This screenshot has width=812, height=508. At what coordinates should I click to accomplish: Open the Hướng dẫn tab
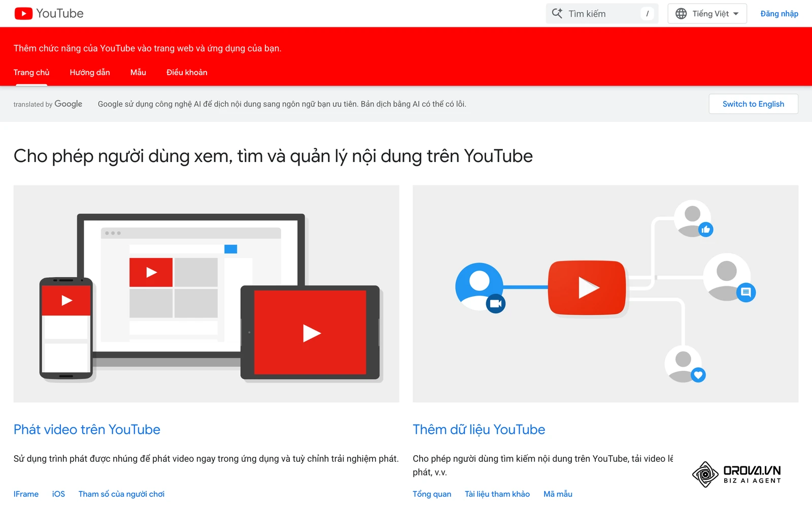90,73
